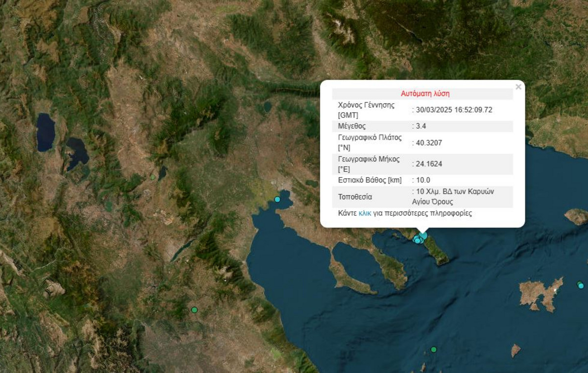Click the origin time 30/03/2025 16:52:09.72
This screenshot has height=373, width=588.
tap(454, 110)
